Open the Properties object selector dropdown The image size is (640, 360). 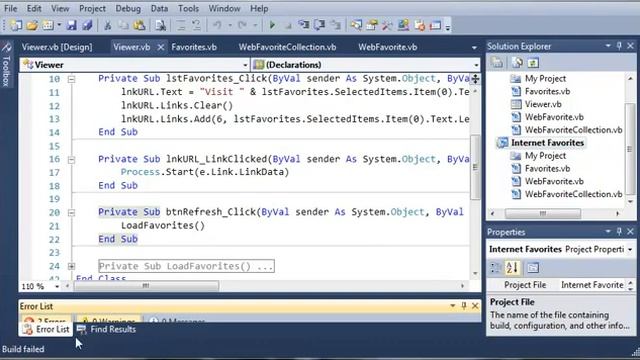(630, 249)
